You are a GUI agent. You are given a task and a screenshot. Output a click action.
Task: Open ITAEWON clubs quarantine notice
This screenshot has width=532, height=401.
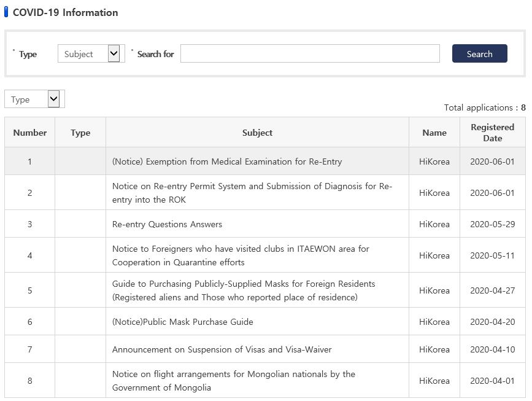[241, 255]
